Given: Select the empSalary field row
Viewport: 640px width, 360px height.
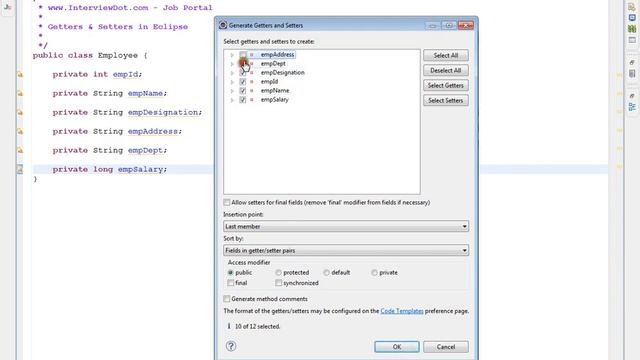Looking at the screenshot, I should click(274, 100).
